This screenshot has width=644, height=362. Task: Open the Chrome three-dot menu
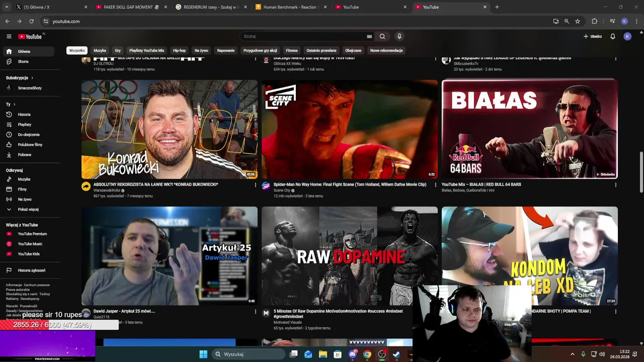coord(636,21)
